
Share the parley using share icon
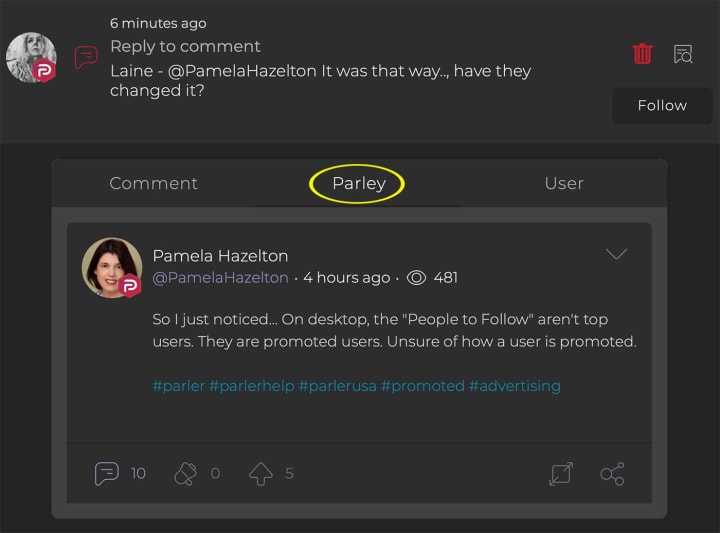point(612,474)
